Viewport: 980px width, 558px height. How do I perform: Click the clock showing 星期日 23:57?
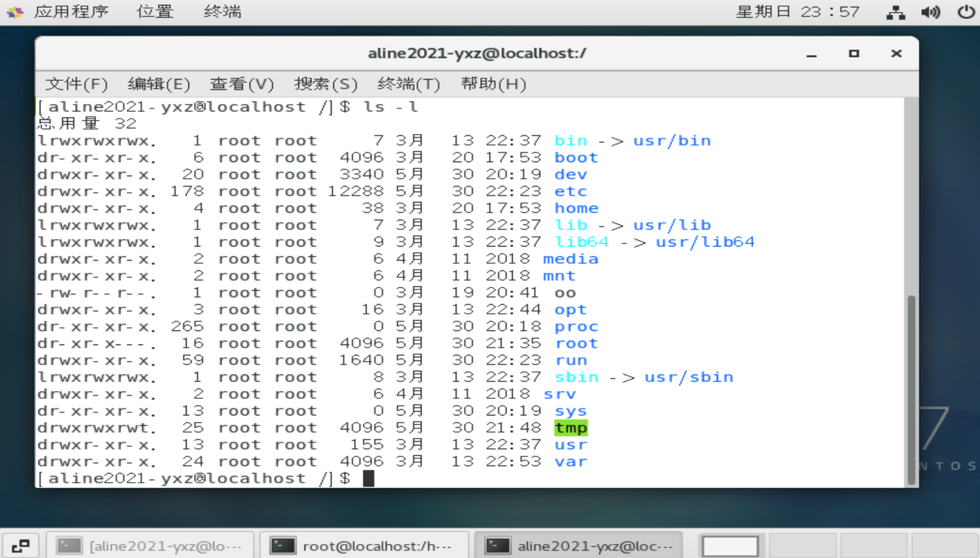click(x=797, y=12)
